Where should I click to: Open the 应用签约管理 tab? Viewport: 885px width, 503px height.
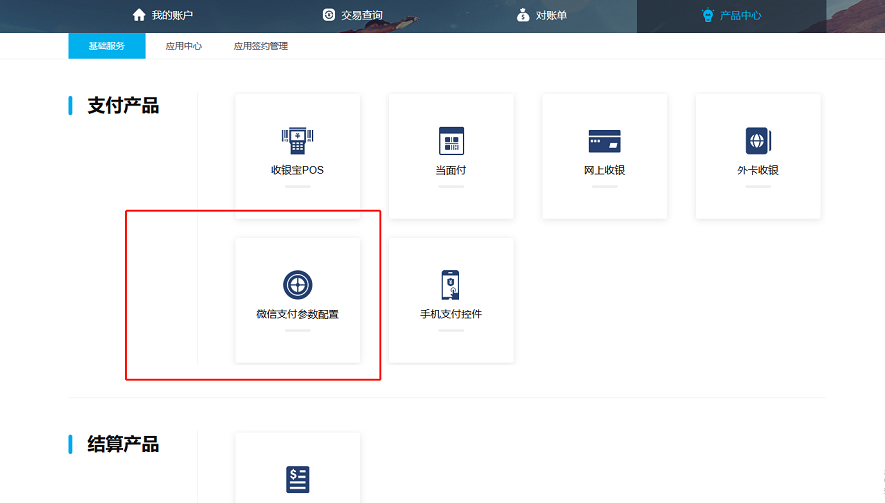260,46
